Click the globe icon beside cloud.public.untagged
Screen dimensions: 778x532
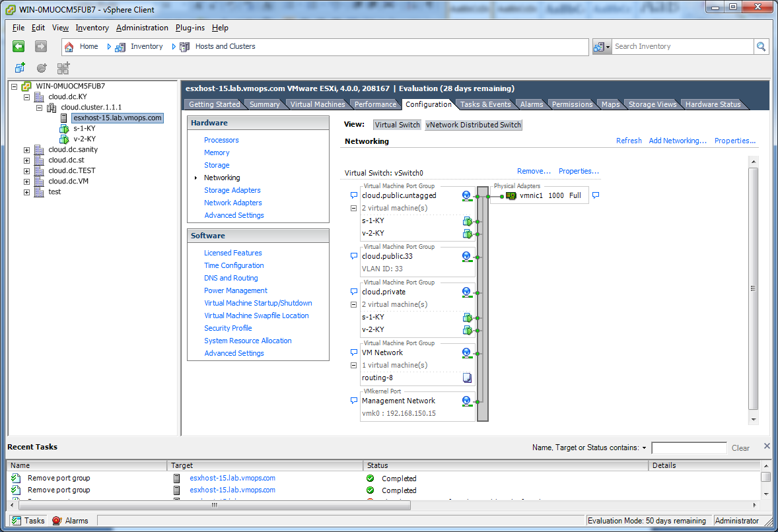(466, 195)
